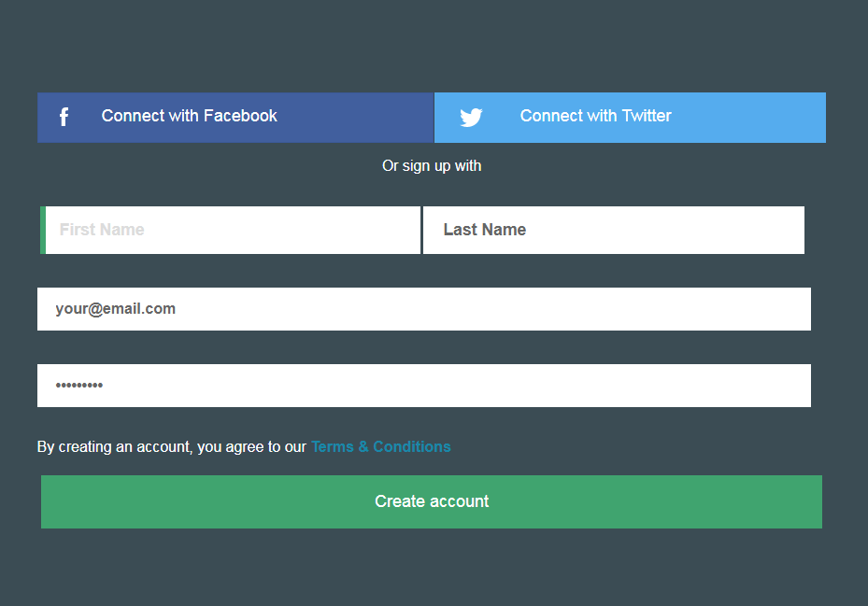Viewport: 868px width, 606px height.
Task: Submit the form via "Create account" label
Action: pyautogui.click(x=432, y=501)
